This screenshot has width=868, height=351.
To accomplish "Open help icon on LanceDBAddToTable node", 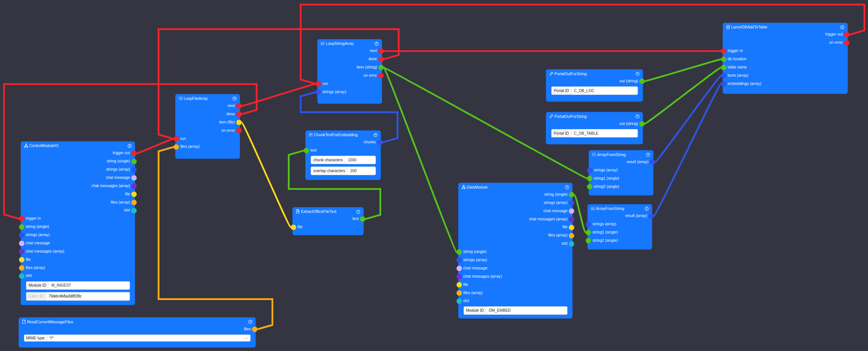I will pyautogui.click(x=842, y=27).
